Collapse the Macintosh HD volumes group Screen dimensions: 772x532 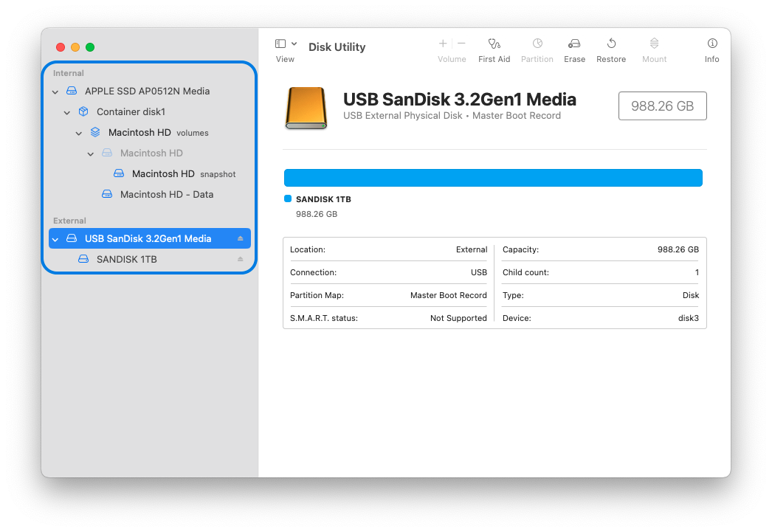78,132
